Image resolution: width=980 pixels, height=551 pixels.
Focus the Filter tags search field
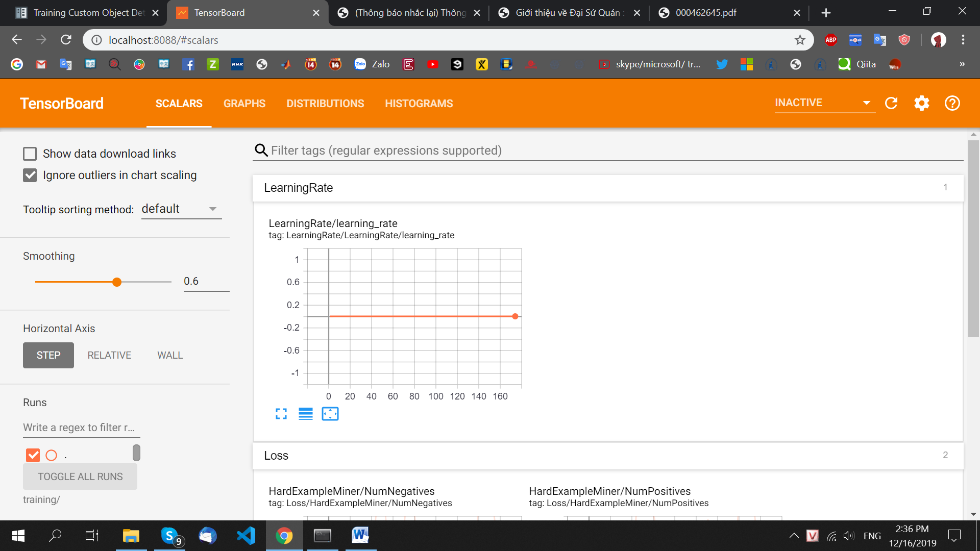tap(607, 151)
